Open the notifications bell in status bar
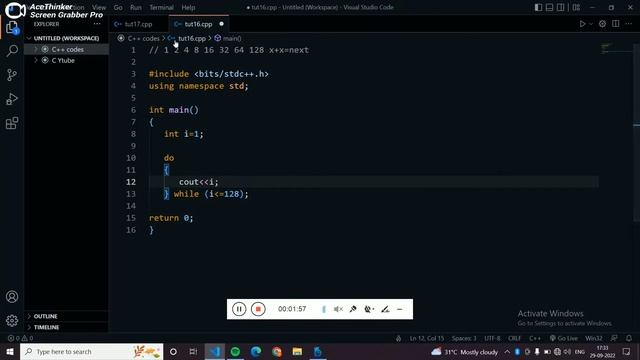The height and width of the screenshot is (360, 640). pos(629,338)
